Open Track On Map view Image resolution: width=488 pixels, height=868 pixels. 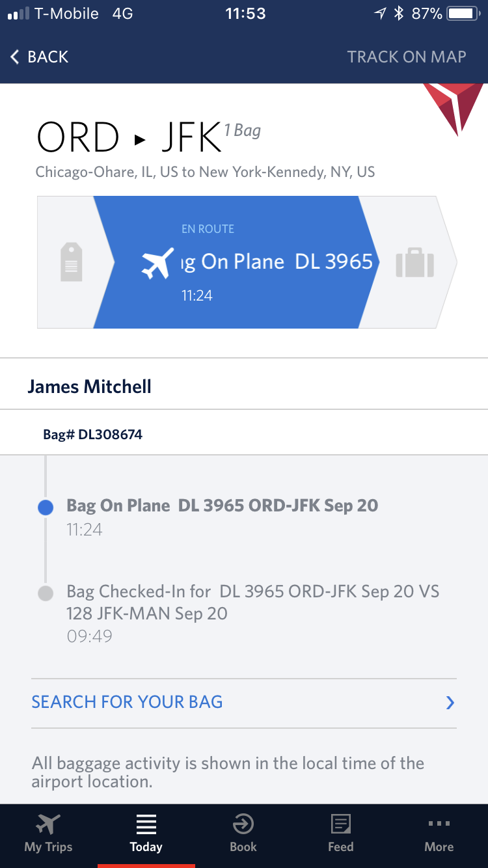407,57
